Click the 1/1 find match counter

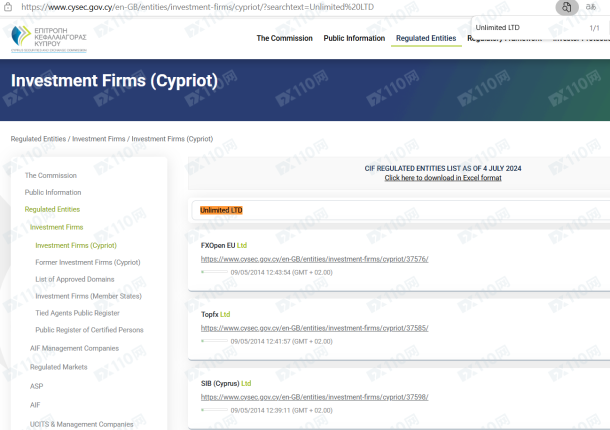[x=594, y=28]
